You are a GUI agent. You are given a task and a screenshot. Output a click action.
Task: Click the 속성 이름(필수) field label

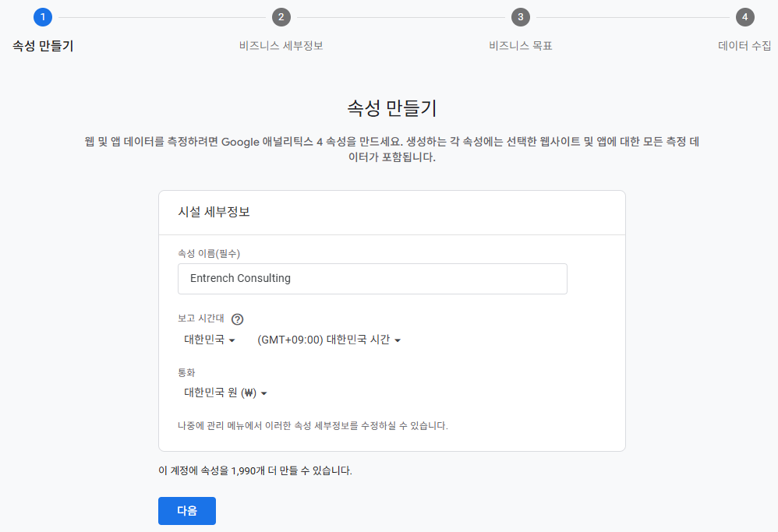coord(209,252)
